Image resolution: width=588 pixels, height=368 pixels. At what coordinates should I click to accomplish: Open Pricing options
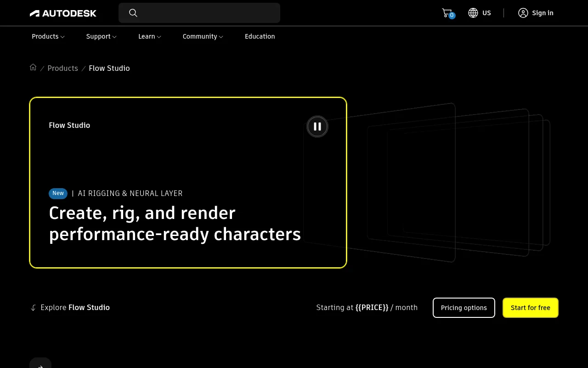pos(464,308)
